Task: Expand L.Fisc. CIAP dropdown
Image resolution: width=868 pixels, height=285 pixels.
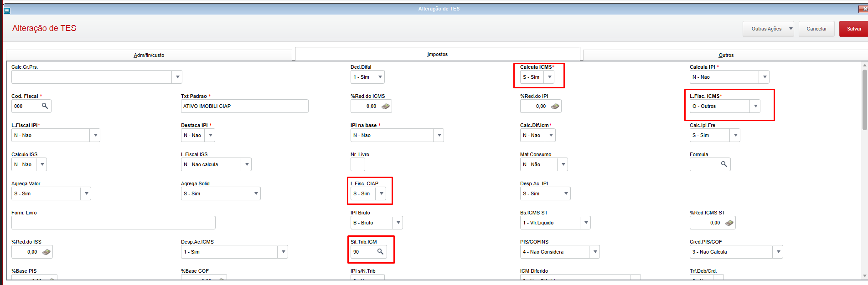Action: pos(381,193)
